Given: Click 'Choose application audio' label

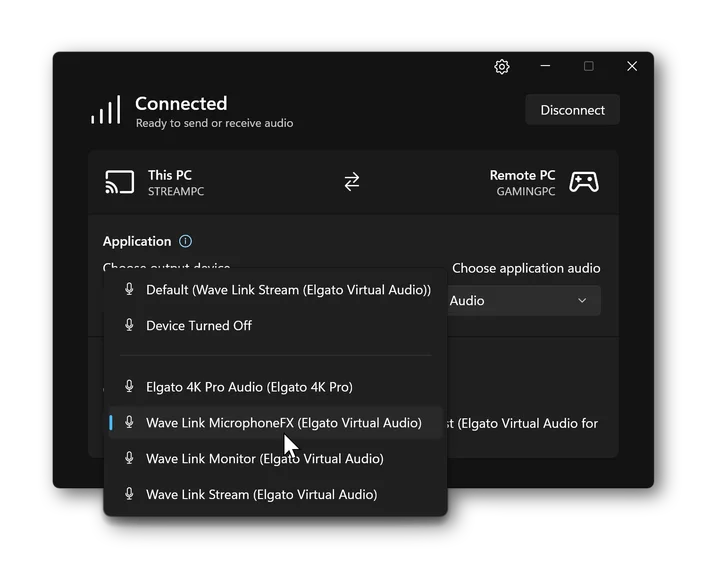Looking at the screenshot, I should tap(526, 268).
